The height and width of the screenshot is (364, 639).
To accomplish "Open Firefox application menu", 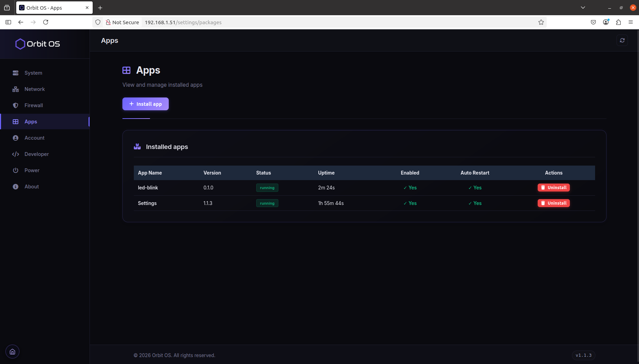I will click(x=631, y=22).
